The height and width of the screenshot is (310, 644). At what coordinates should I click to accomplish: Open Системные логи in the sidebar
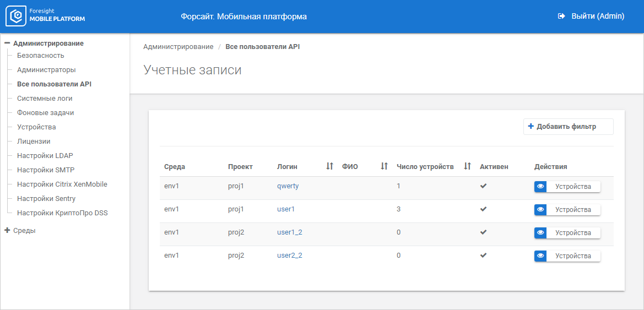(45, 99)
